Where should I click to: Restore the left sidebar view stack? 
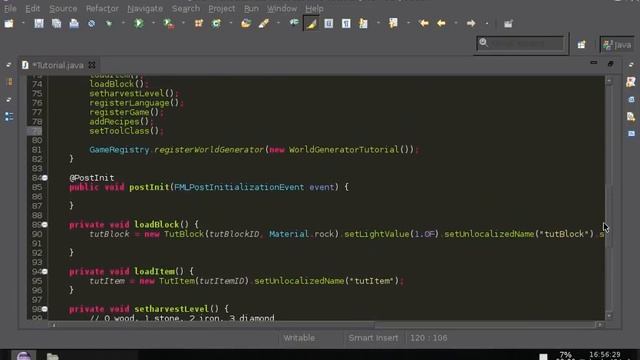click(x=9, y=65)
